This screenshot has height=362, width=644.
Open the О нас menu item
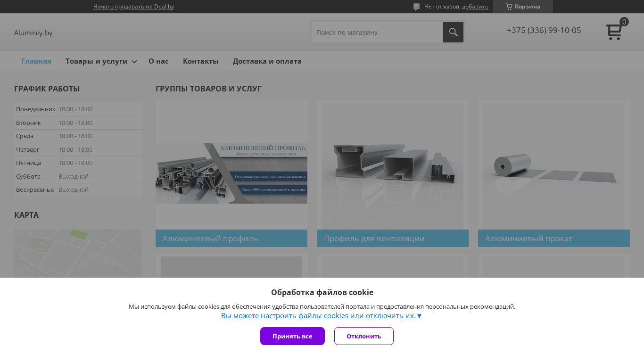coord(158,61)
